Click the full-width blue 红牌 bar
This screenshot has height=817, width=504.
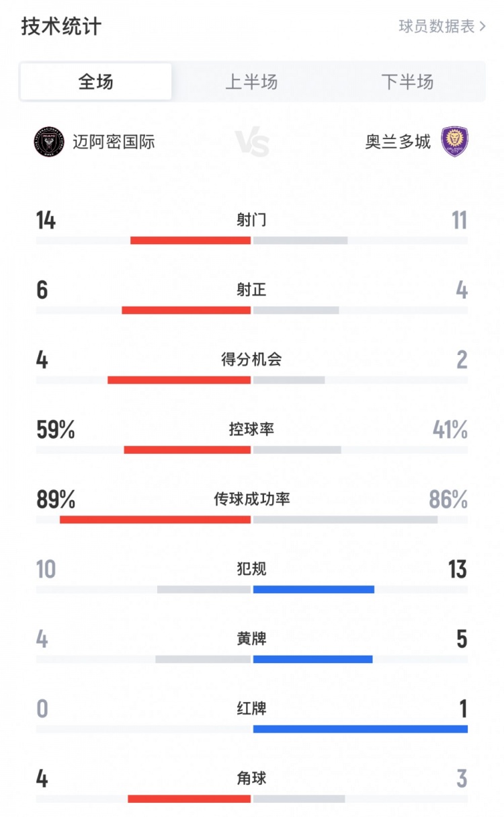(360, 730)
